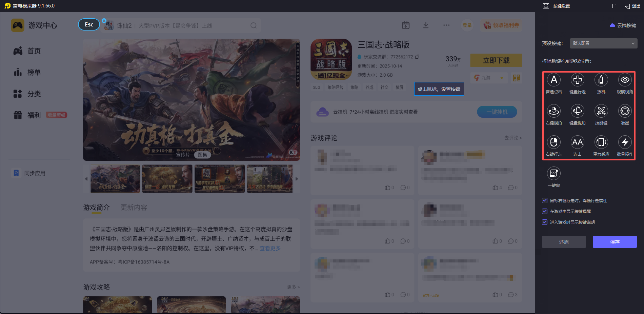
Task: Click the 游戏中心 gamepad logo
Action: [x=18, y=25]
